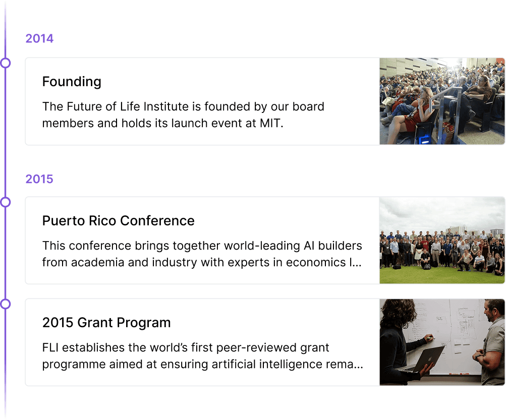Screen dimensions: 506x420
Task: View the whiteboard photo thumbnail
Action: pyautogui.click(x=442, y=342)
